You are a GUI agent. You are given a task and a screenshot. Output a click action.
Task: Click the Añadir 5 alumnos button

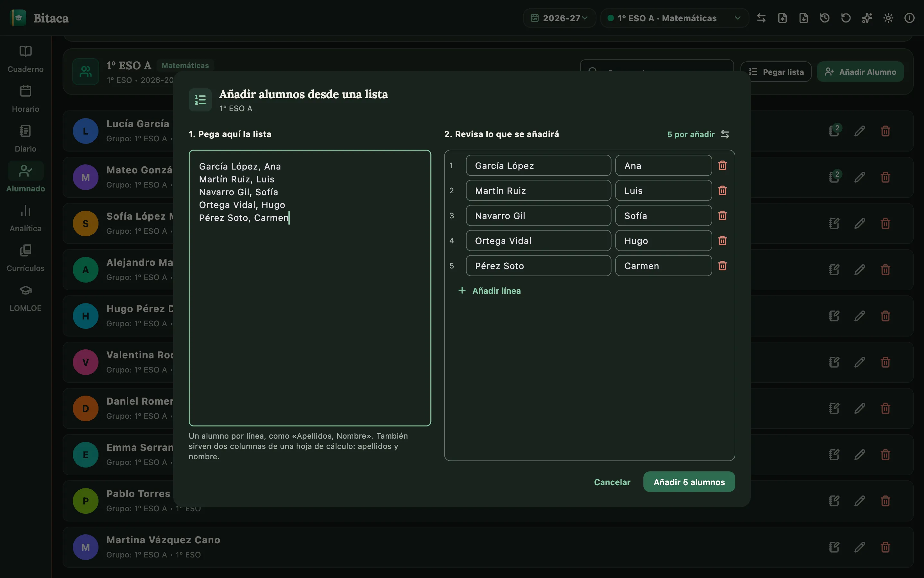pos(689,482)
